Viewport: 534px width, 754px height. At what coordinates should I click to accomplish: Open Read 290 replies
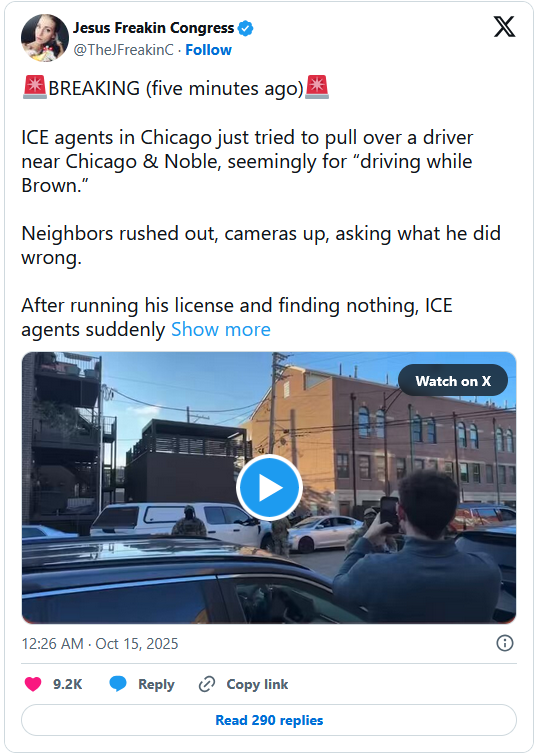(269, 720)
